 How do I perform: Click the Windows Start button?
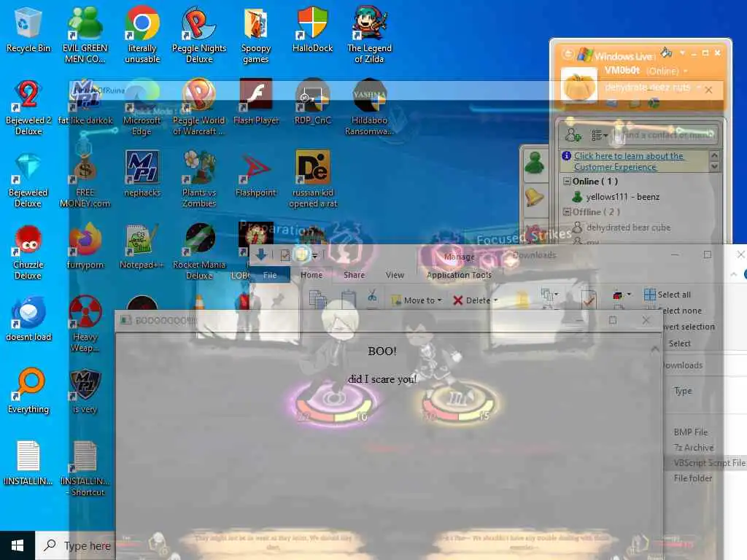click(18, 545)
